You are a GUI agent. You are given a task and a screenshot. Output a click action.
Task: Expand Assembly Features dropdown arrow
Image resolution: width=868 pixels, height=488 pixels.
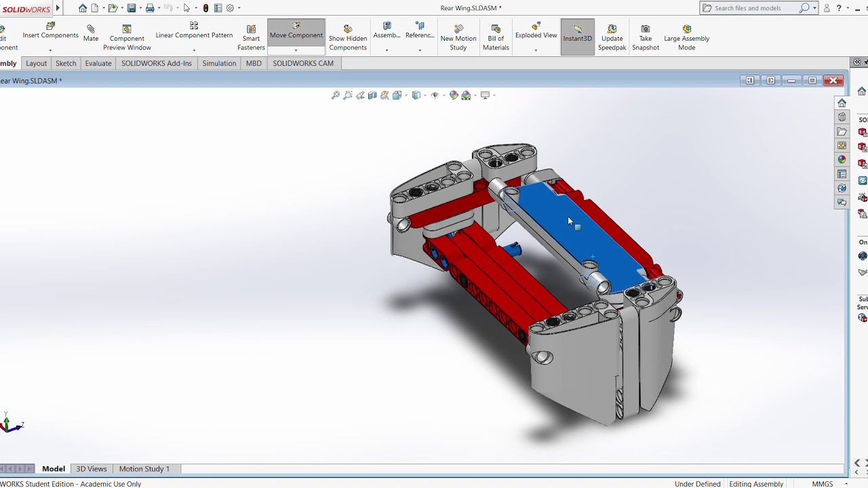[x=387, y=50]
